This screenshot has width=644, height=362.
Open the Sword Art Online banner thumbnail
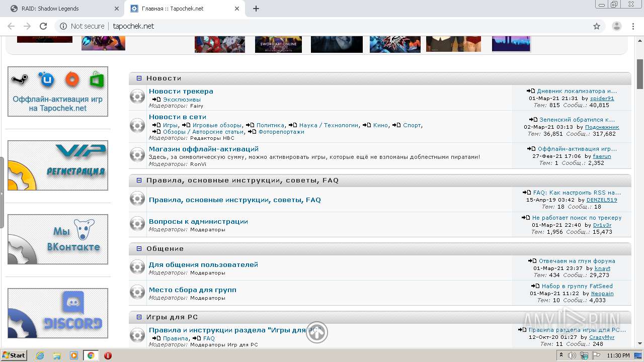coord(278,44)
